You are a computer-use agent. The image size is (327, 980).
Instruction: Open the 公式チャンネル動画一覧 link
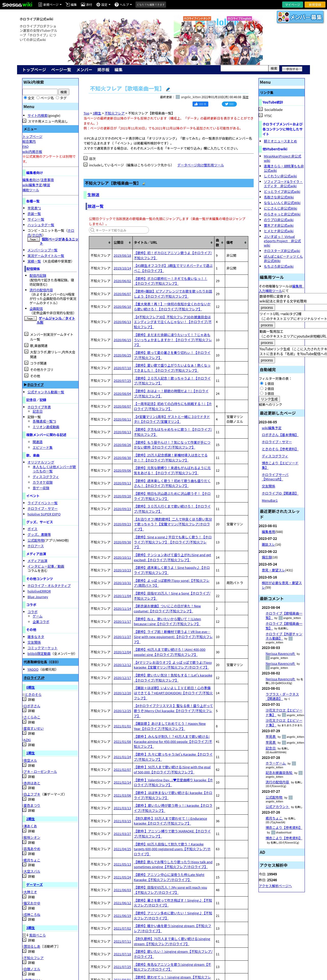[x=46, y=392]
